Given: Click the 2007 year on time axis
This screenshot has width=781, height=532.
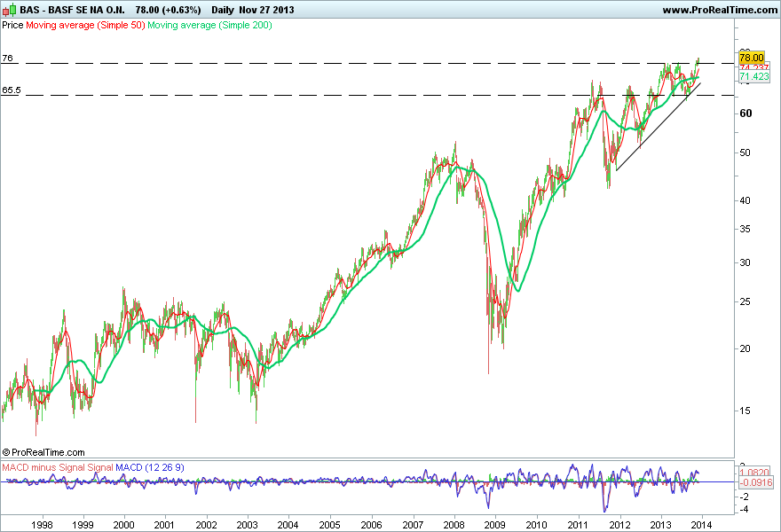Looking at the screenshot, I should coord(413,525).
